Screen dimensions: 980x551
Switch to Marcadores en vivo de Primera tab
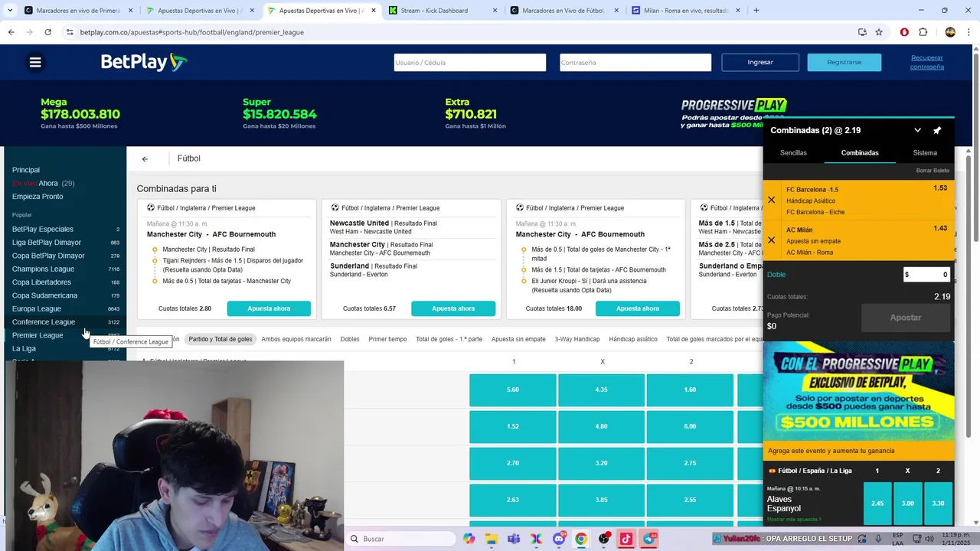pos(78,11)
